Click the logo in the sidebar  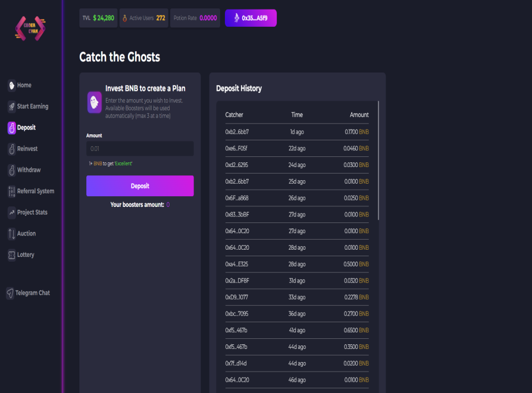pos(30,28)
